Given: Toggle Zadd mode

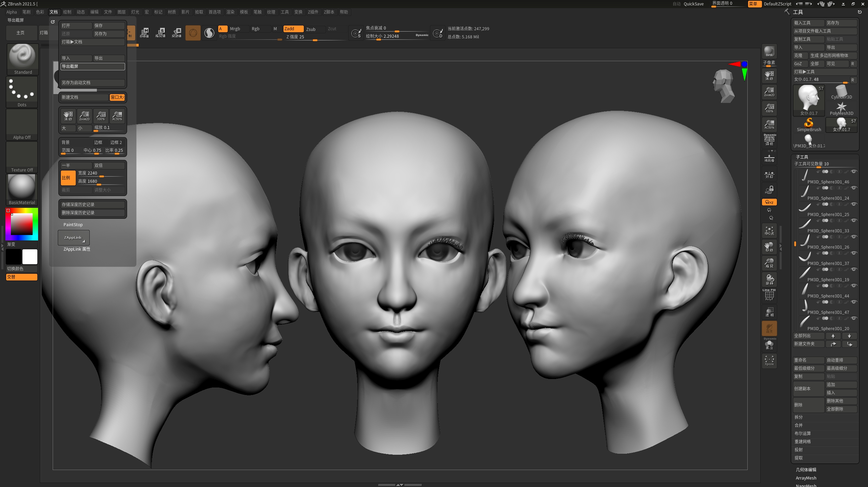Looking at the screenshot, I should click(x=293, y=29).
